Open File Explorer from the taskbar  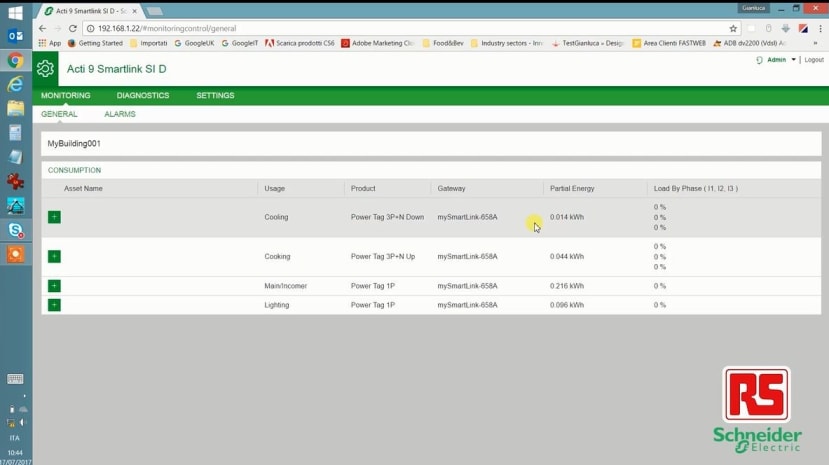click(x=15, y=108)
